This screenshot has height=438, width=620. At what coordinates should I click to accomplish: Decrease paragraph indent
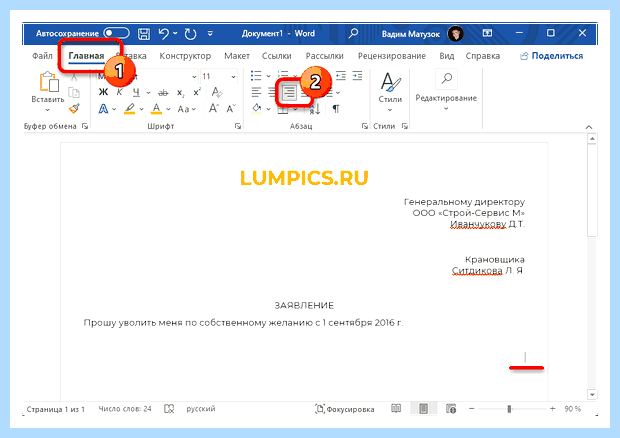click(340, 76)
